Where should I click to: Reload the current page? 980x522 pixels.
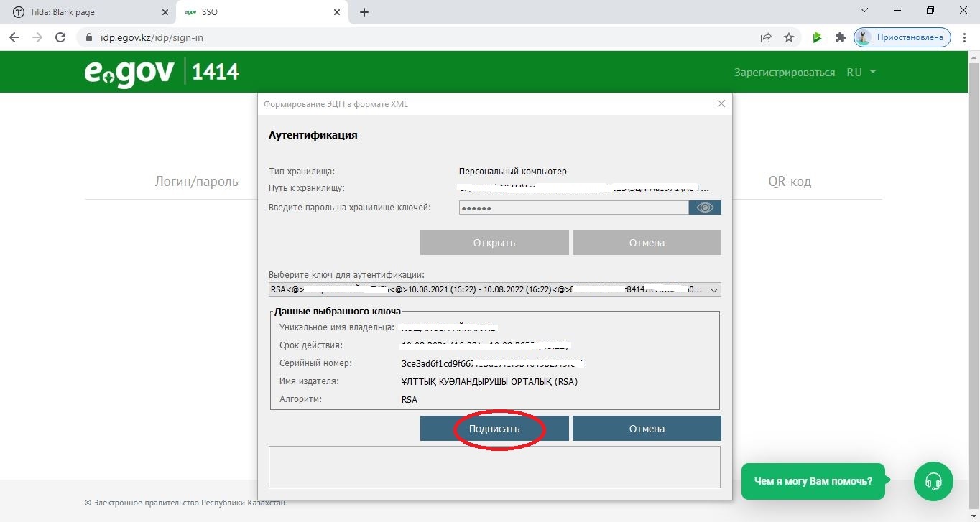pyautogui.click(x=60, y=37)
